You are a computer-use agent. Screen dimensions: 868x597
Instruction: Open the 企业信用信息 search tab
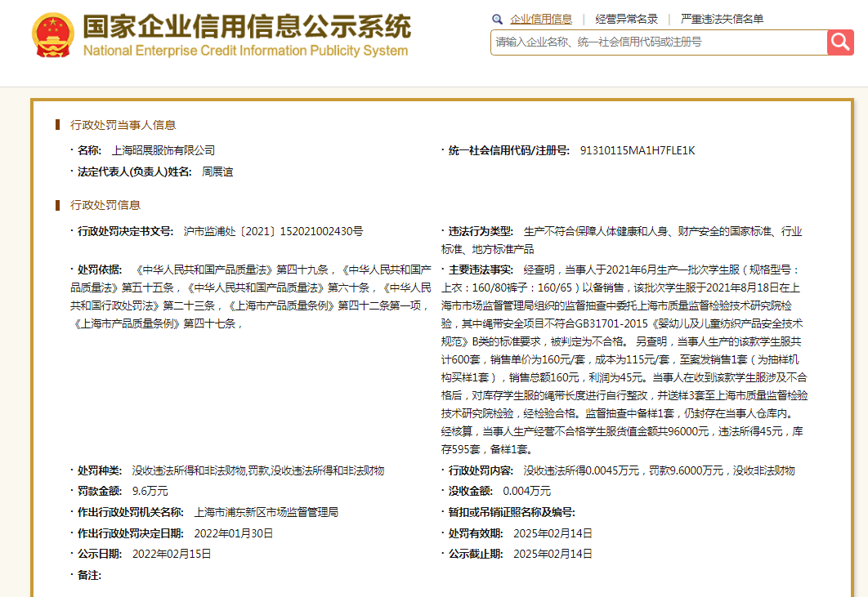tap(541, 19)
